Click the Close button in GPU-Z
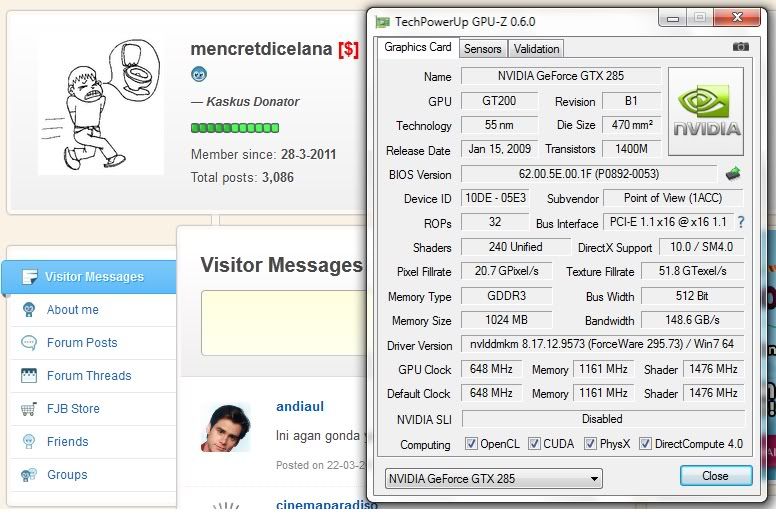Viewport: 776px width, 518px height. click(x=716, y=476)
